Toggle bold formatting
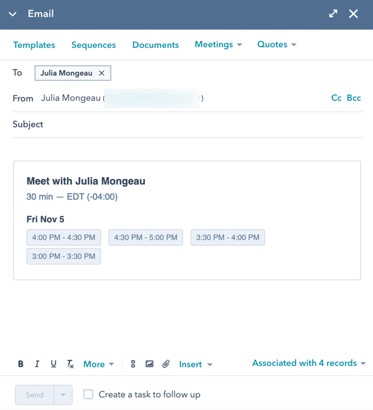The image size is (373, 410). tap(21, 364)
